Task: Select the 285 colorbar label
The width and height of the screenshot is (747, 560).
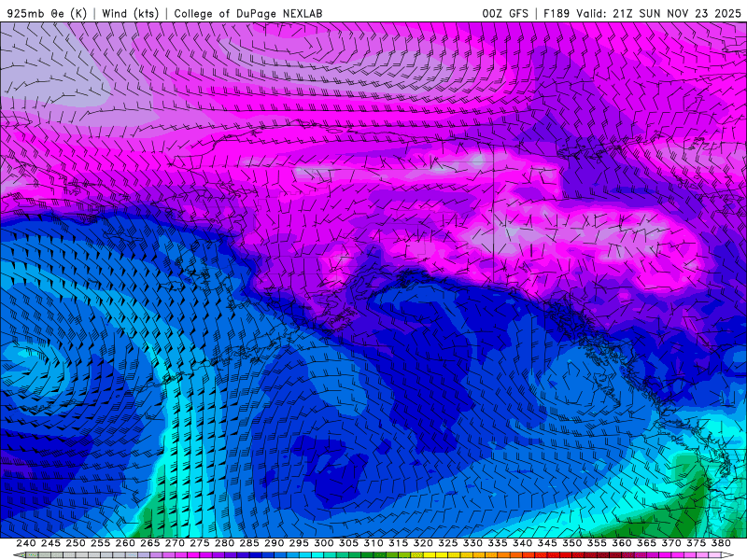Action: (248, 543)
